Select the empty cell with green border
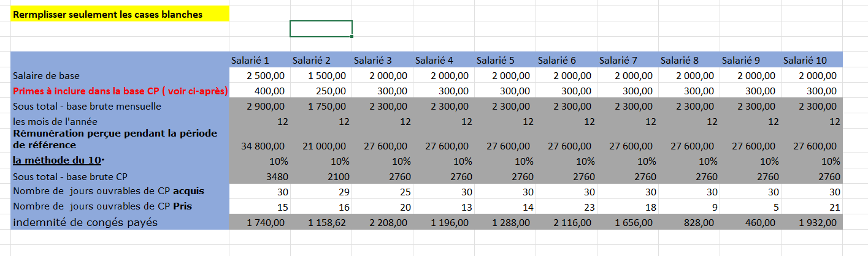This screenshot has width=868, height=256. 321,29
